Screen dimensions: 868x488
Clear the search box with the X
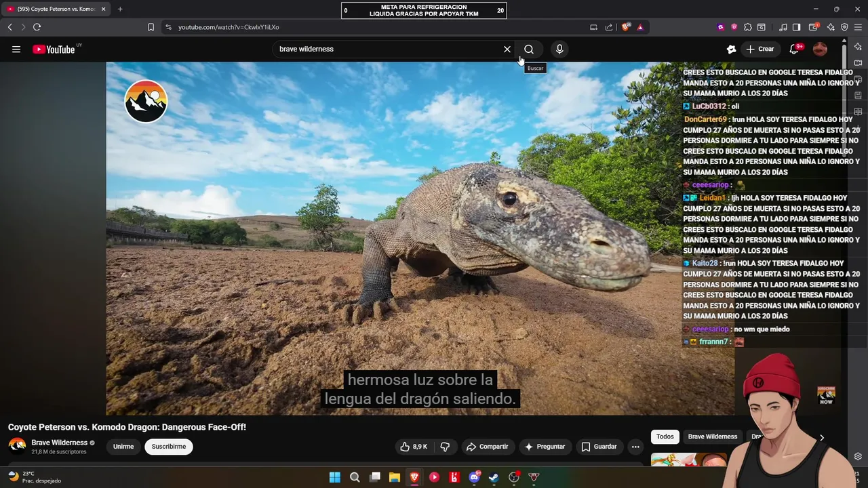pos(507,49)
